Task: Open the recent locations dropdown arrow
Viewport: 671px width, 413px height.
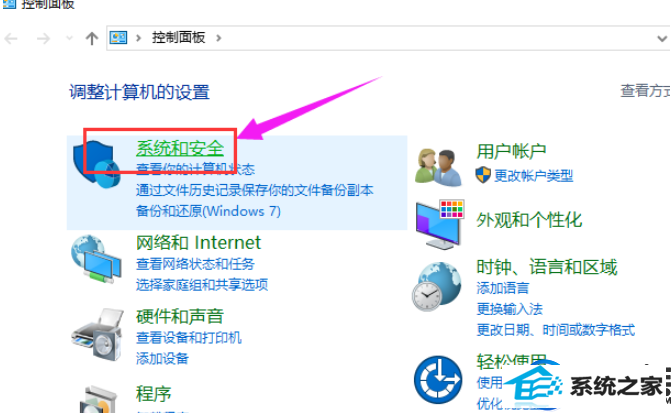Action: tap(69, 39)
